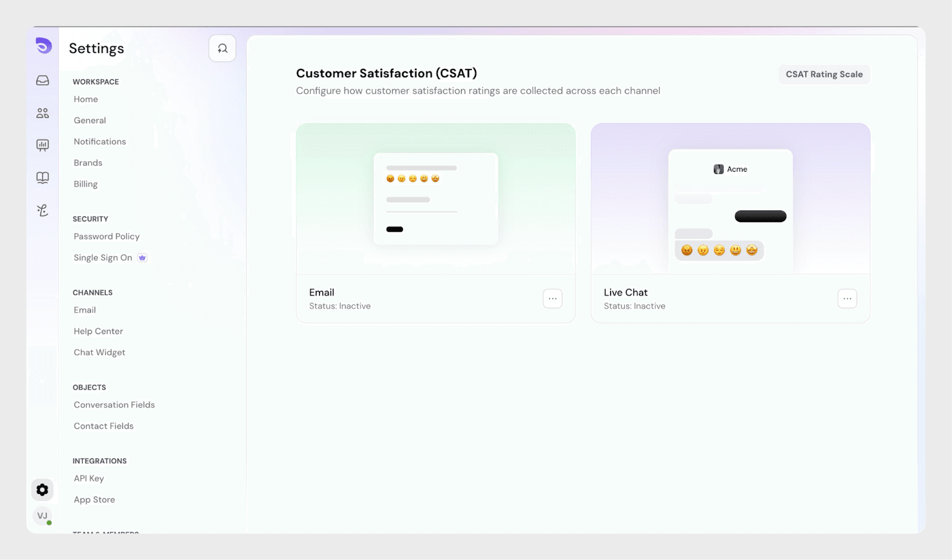This screenshot has height=560, width=952.
Task: Open the Contacts people icon
Action: click(43, 113)
